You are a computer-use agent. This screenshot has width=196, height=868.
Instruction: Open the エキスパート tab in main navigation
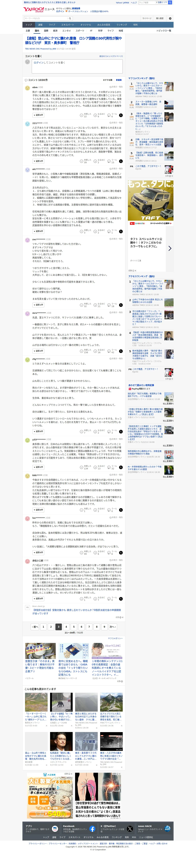coord(68,25)
